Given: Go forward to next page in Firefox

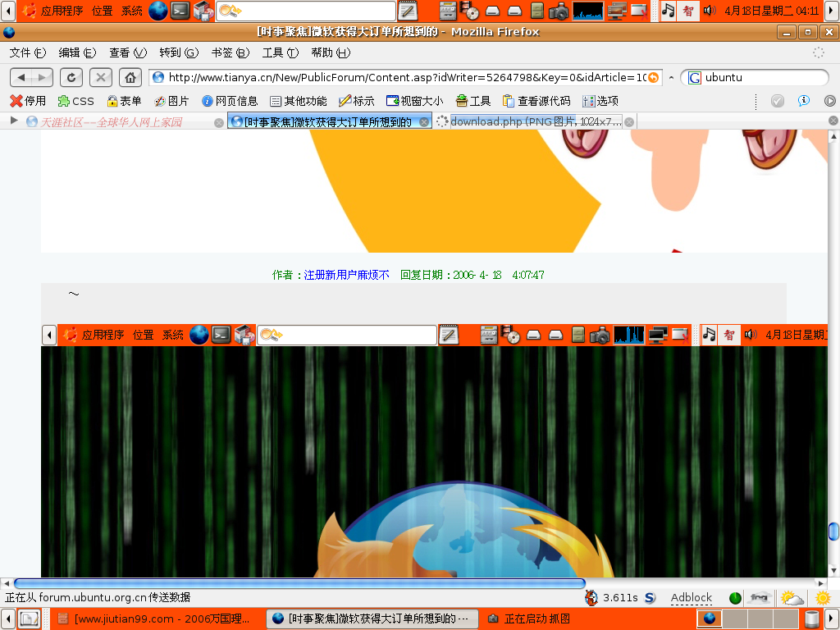Looking at the screenshot, I should pos(43,78).
